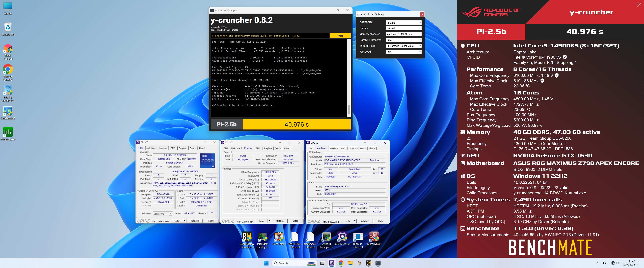Open Chrome from the taskbar

click(x=341, y=263)
